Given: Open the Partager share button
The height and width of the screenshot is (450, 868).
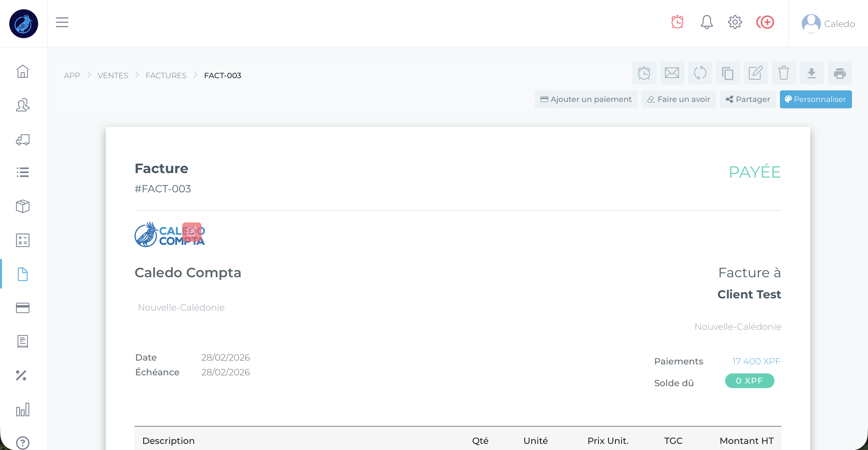Looking at the screenshot, I should coord(748,99).
